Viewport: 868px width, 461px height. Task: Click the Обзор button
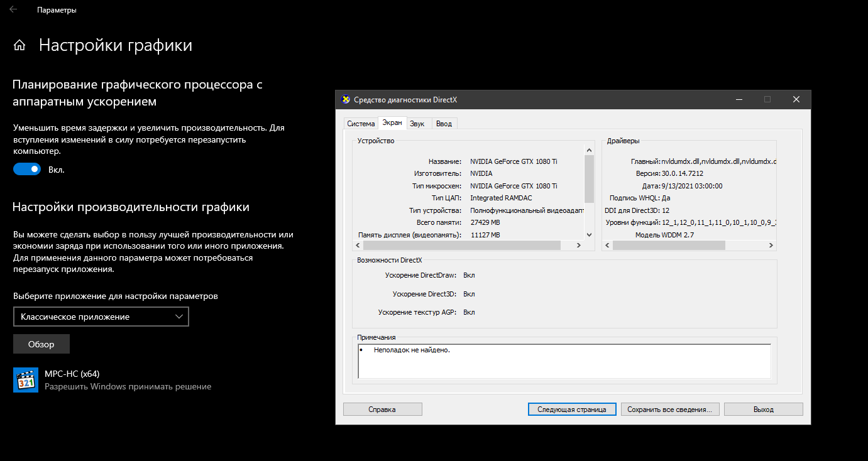[x=41, y=344]
